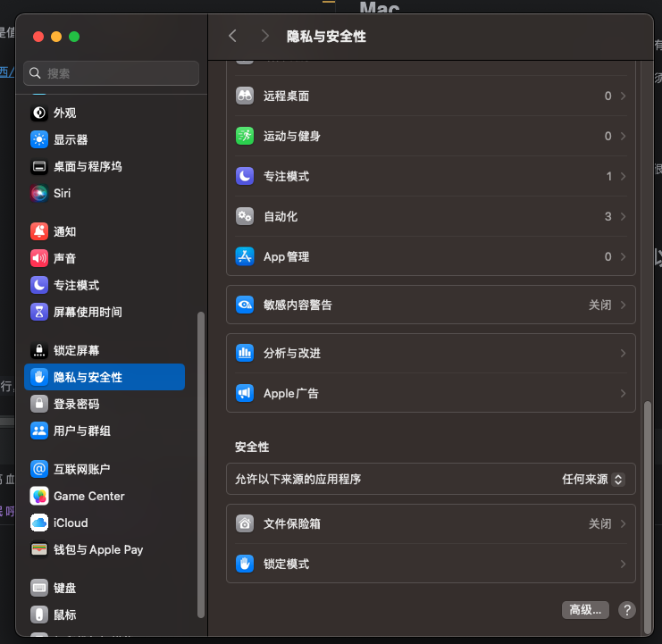Screen dimensions: 662x644
Task: Select 登录密码 in the sidebar
Action: [76, 404]
